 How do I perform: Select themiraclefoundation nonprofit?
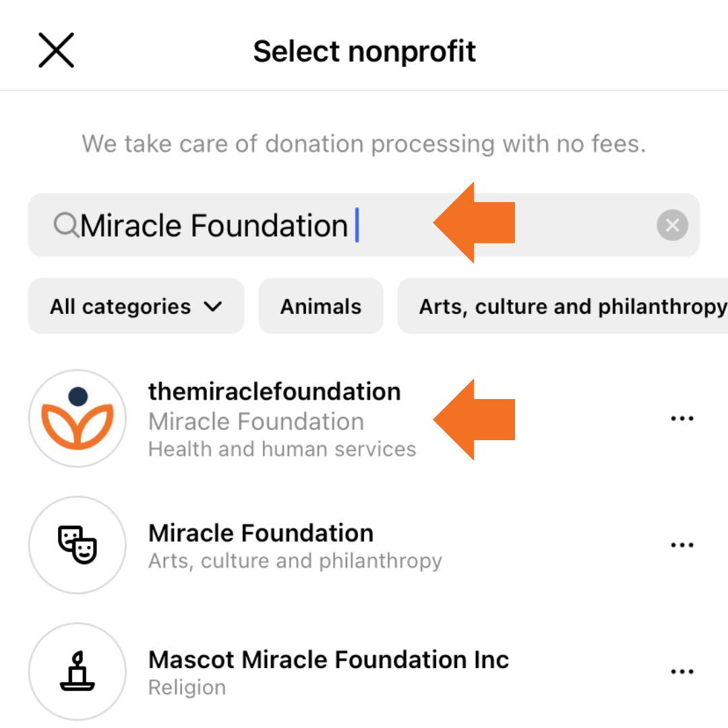click(274, 392)
